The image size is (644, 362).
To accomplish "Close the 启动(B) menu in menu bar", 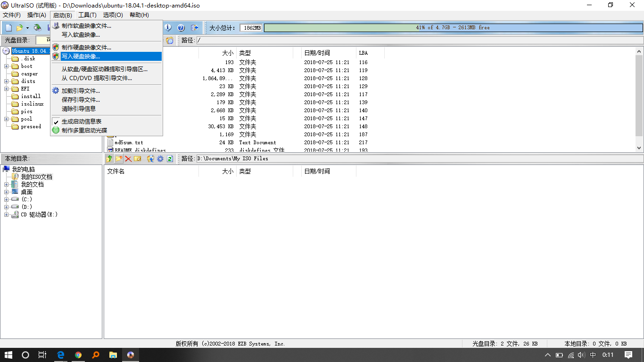I will click(63, 15).
